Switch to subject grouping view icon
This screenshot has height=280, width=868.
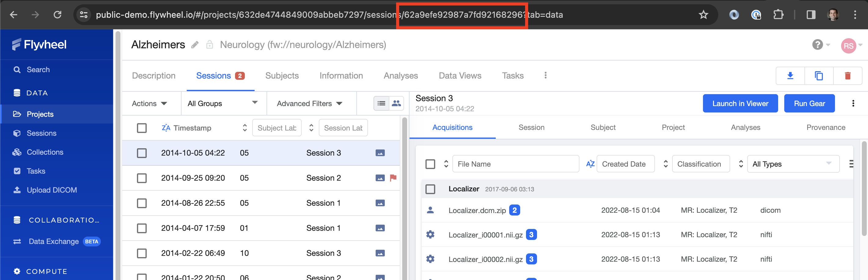396,103
